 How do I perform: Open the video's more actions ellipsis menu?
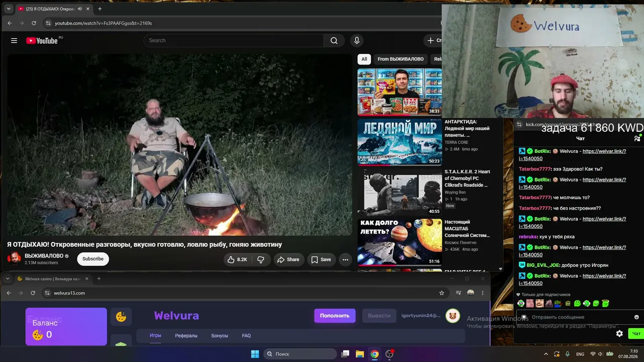click(x=345, y=259)
